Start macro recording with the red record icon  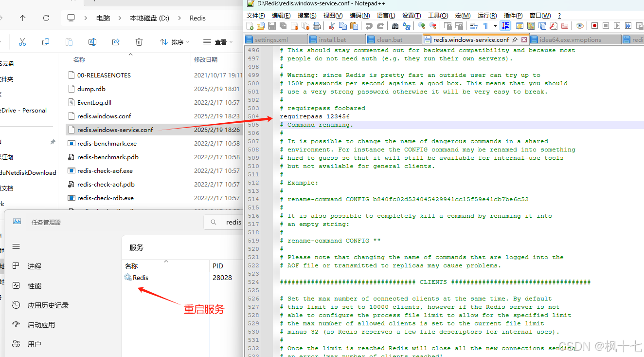coord(594,26)
